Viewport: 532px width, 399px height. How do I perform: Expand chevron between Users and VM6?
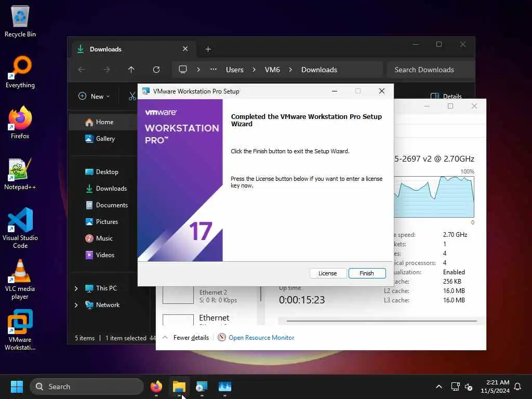(x=254, y=70)
